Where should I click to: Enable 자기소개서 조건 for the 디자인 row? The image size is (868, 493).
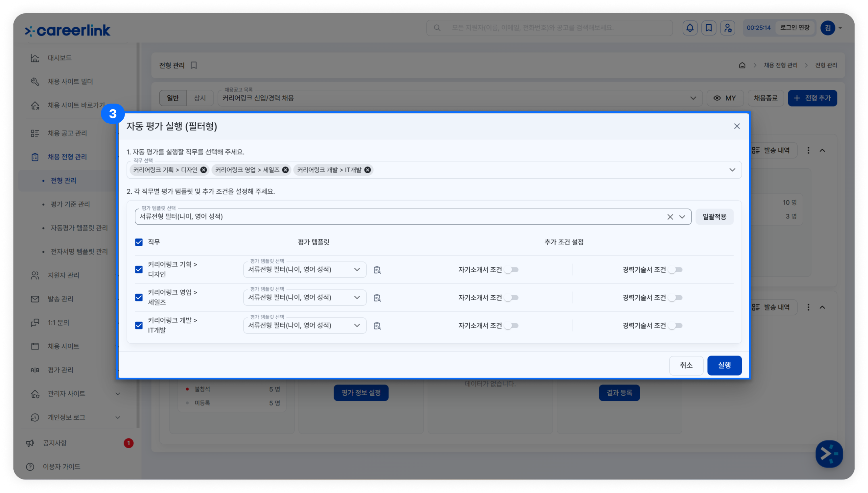click(511, 270)
